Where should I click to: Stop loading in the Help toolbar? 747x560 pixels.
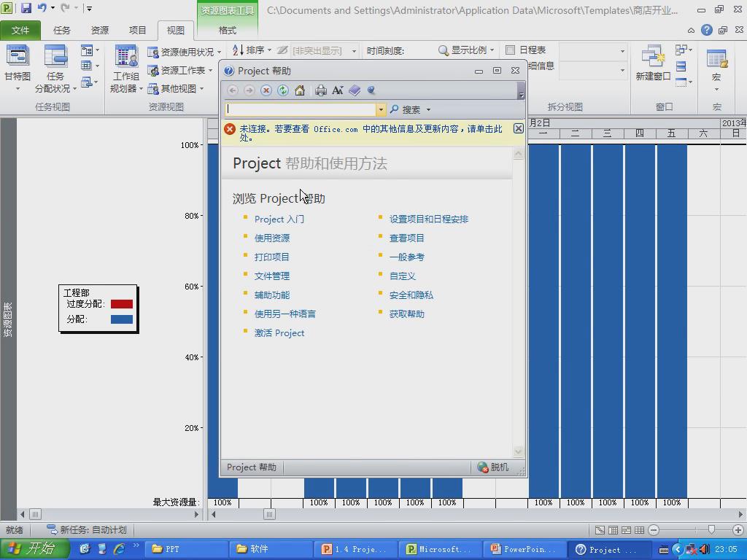point(266,90)
